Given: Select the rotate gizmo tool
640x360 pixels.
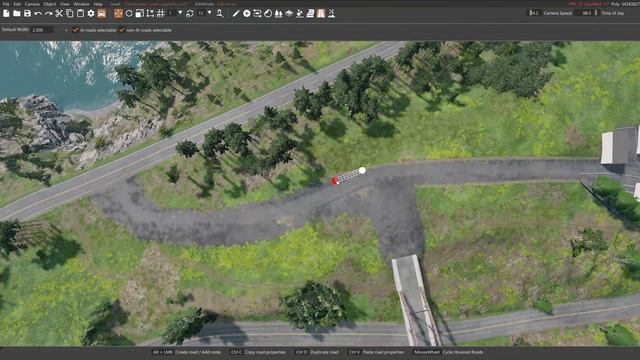Looking at the screenshot, I should click(129, 13).
